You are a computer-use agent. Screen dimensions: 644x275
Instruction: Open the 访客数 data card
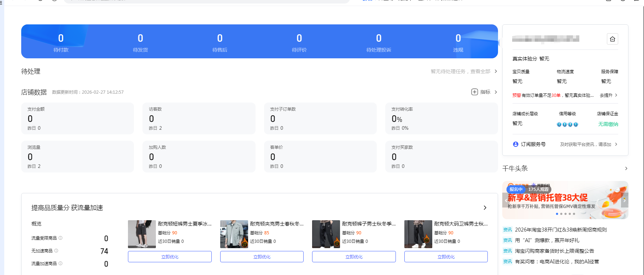coord(199,118)
